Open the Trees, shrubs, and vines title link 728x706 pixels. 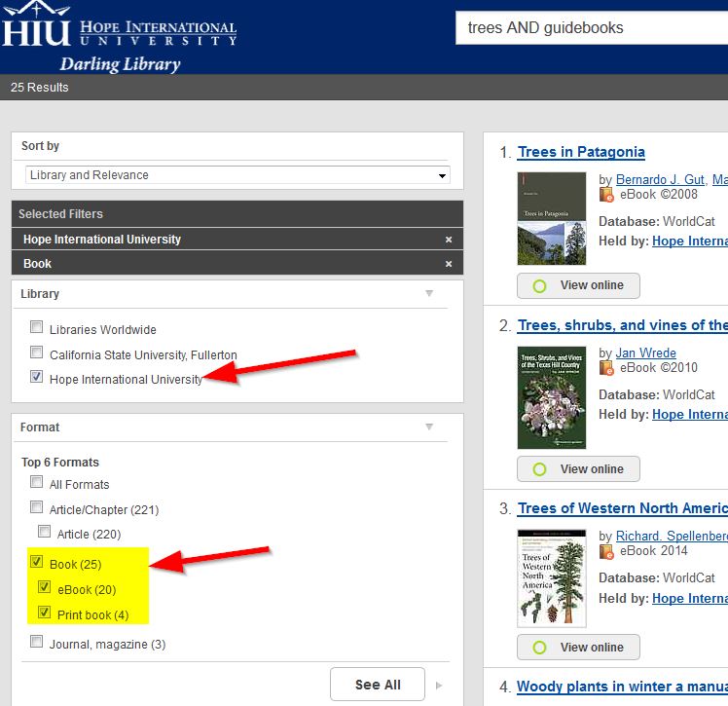[623, 325]
